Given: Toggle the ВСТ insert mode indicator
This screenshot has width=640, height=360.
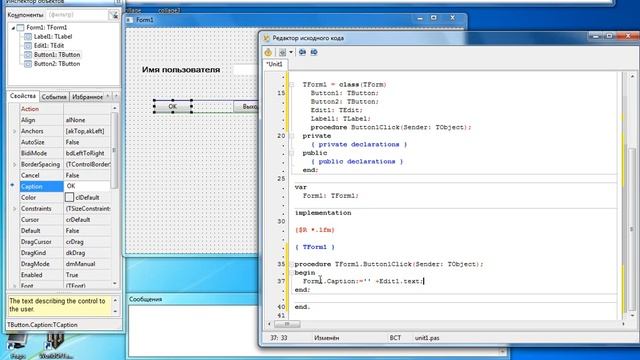Looking at the screenshot, I should click(395, 338).
